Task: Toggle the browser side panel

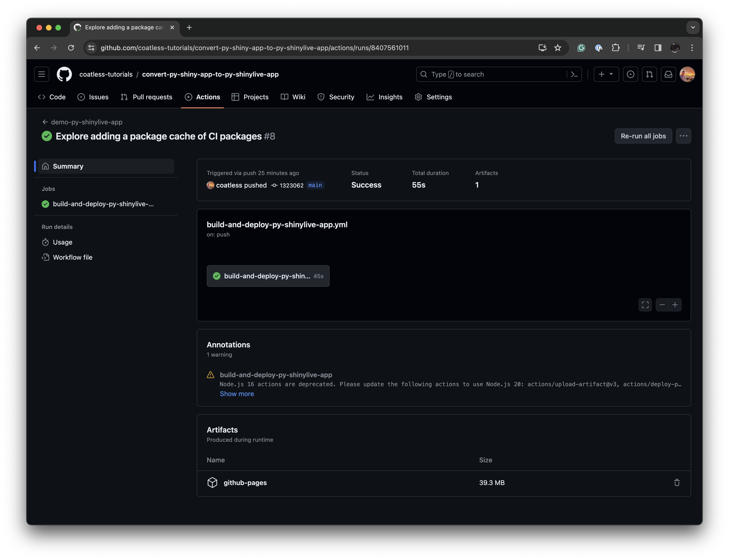Action: (658, 48)
